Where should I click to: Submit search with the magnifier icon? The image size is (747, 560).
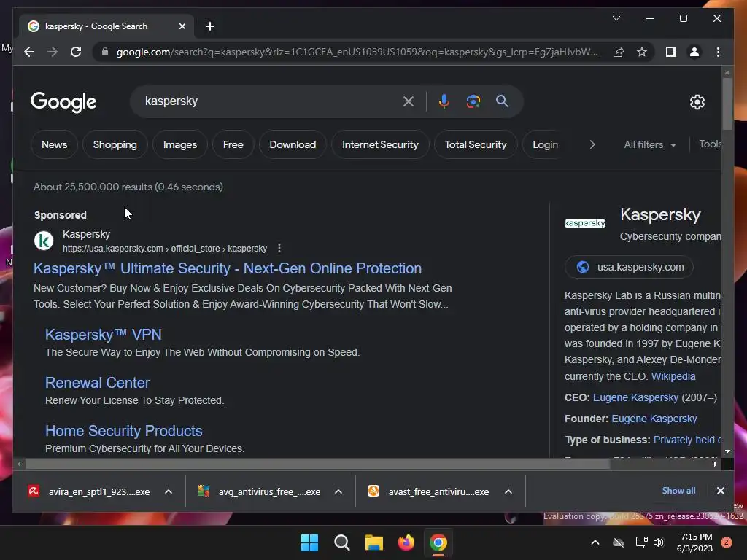tap(502, 101)
